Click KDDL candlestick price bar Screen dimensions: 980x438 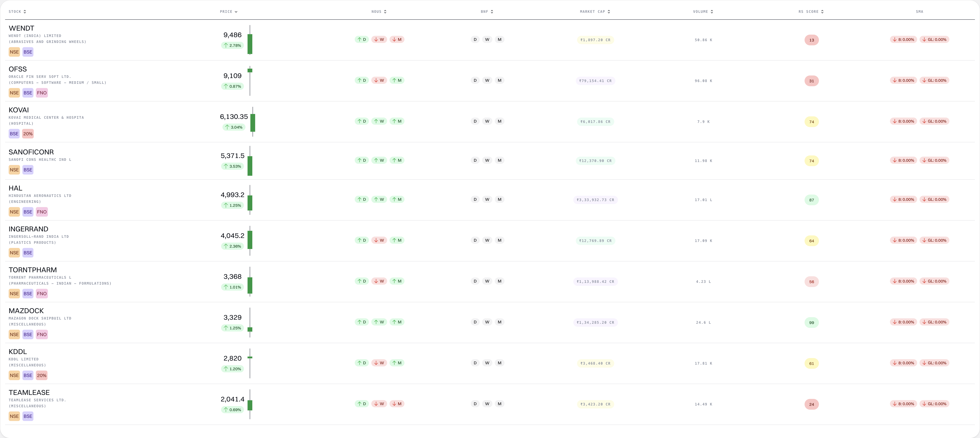250,363
